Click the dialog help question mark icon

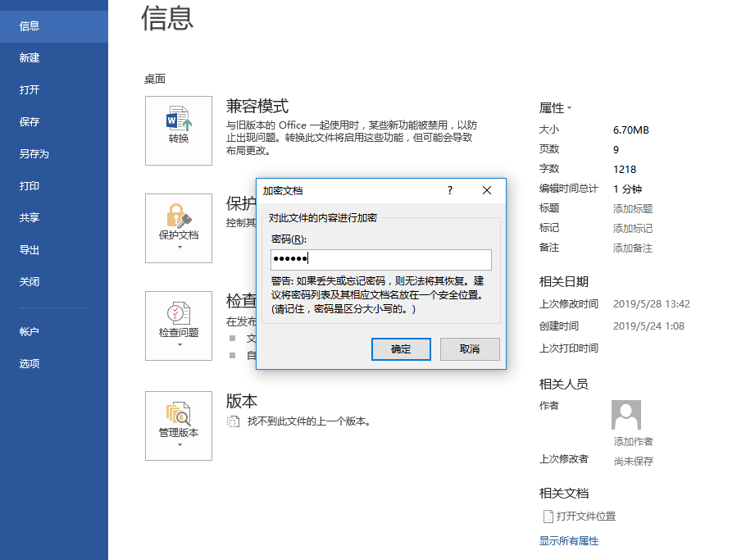[x=449, y=190]
